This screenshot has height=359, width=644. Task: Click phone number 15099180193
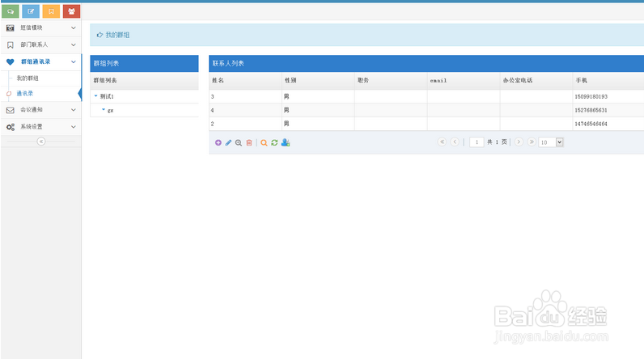coord(591,97)
